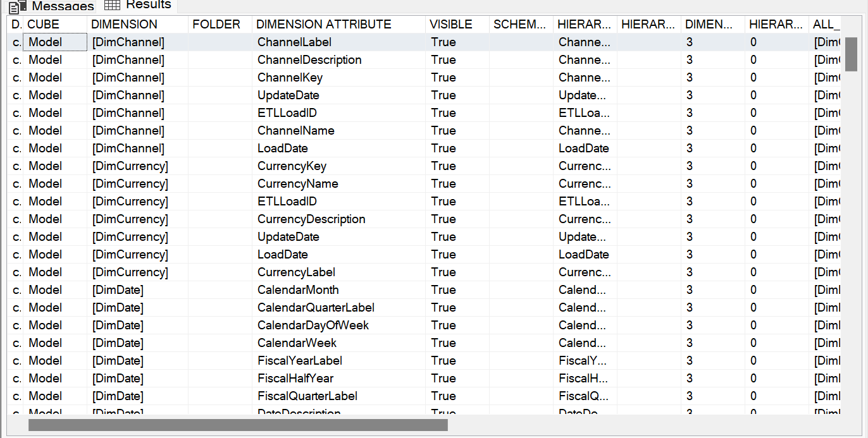Click the ETLLoadID attribute in DimCurrency row
The height and width of the screenshot is (438, 868).
pos(338,202)
